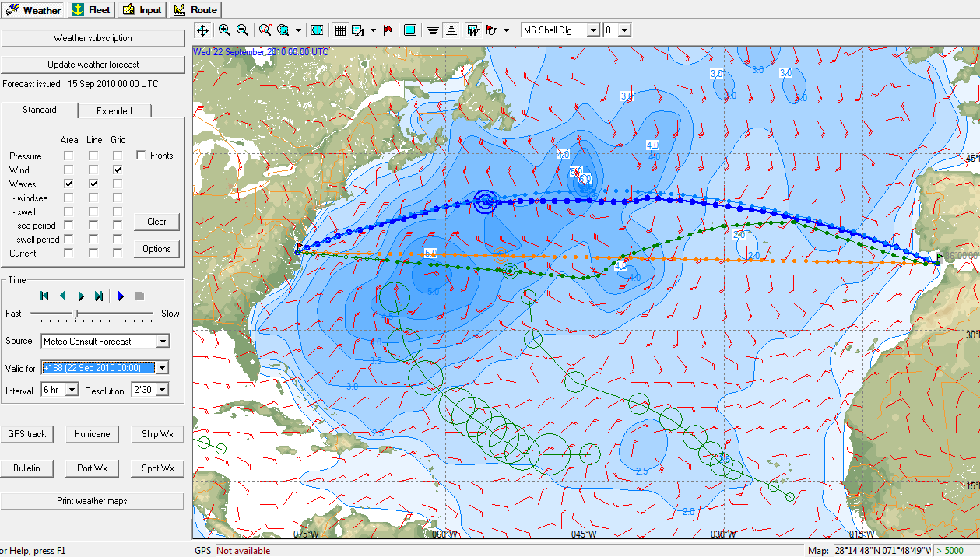Image resolution: width=980 pixels, height=557 pixels.
Task: Click the Ship Wx button
Action: click(157, 434)
